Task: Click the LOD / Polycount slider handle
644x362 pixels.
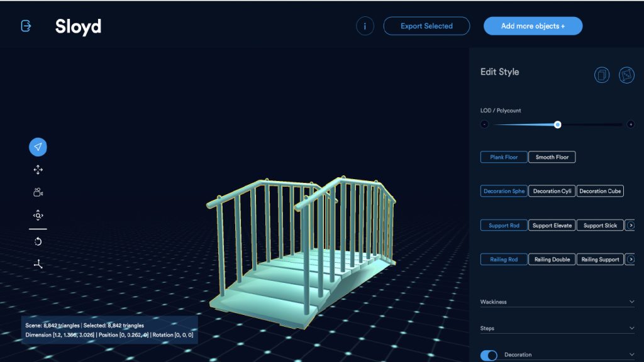Action: pos(557,124)
